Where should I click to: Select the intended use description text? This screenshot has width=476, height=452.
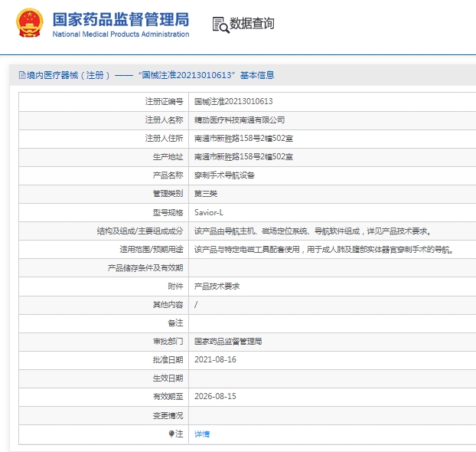click(x=324, y=250)
